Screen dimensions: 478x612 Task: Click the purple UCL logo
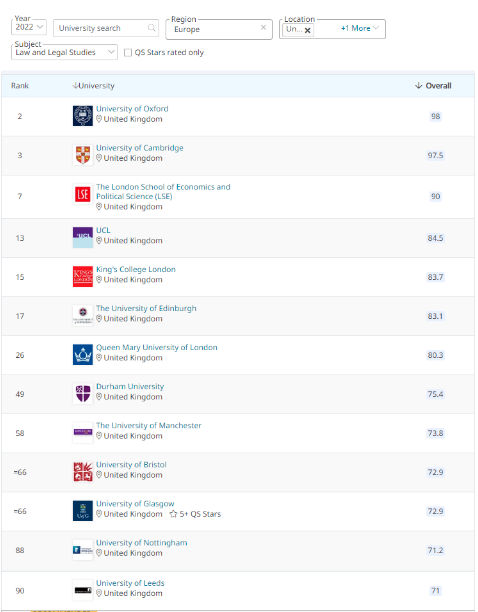coord(83,237)
